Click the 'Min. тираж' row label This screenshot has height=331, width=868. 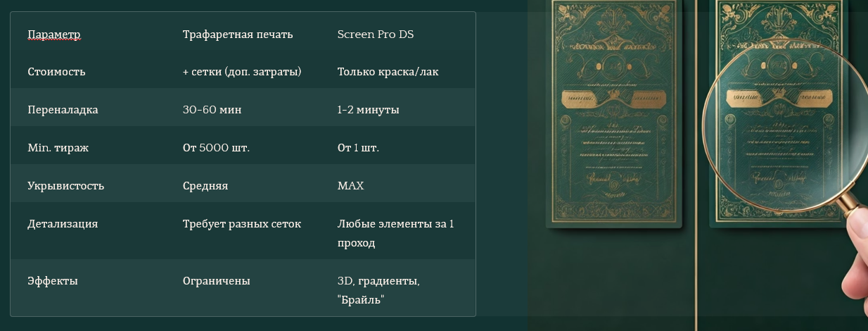pos(58,148)
